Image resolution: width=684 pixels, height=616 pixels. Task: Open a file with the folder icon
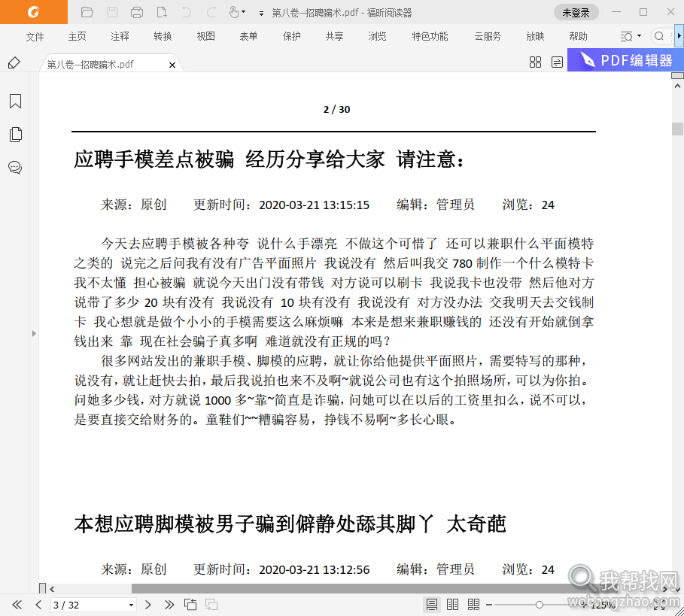coord(87,12)
